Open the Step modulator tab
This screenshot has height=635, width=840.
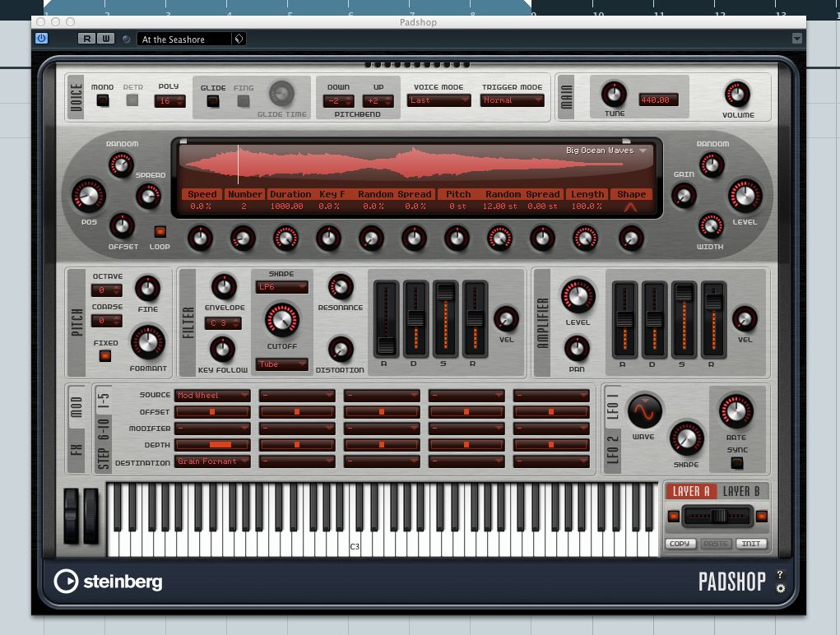click(102, 459)
